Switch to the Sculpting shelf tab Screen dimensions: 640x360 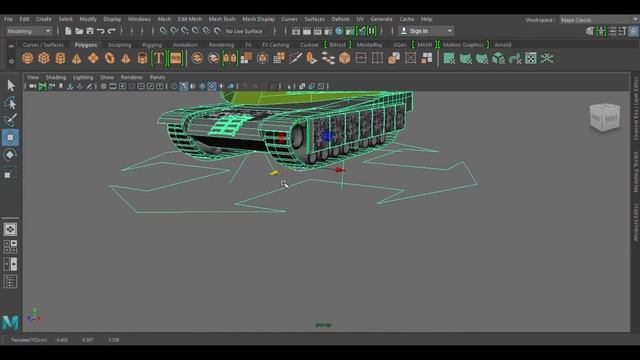120,45
